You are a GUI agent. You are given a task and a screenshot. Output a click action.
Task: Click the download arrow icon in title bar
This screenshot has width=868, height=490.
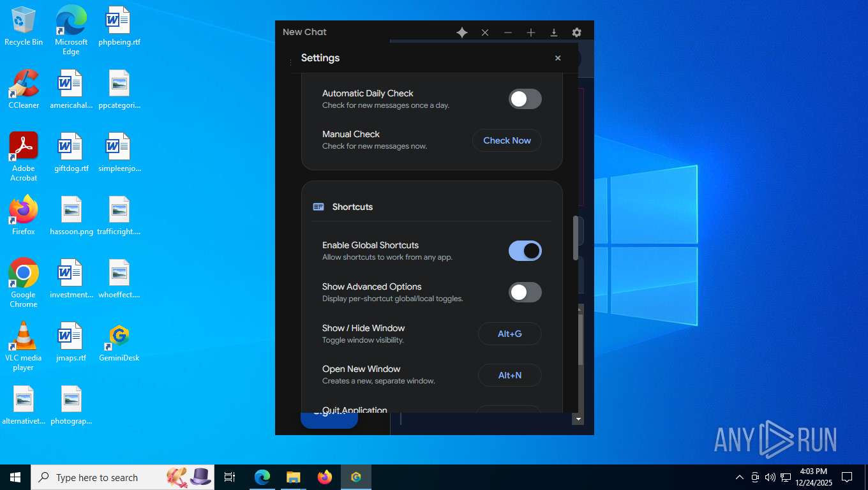(x=554, y=33)
